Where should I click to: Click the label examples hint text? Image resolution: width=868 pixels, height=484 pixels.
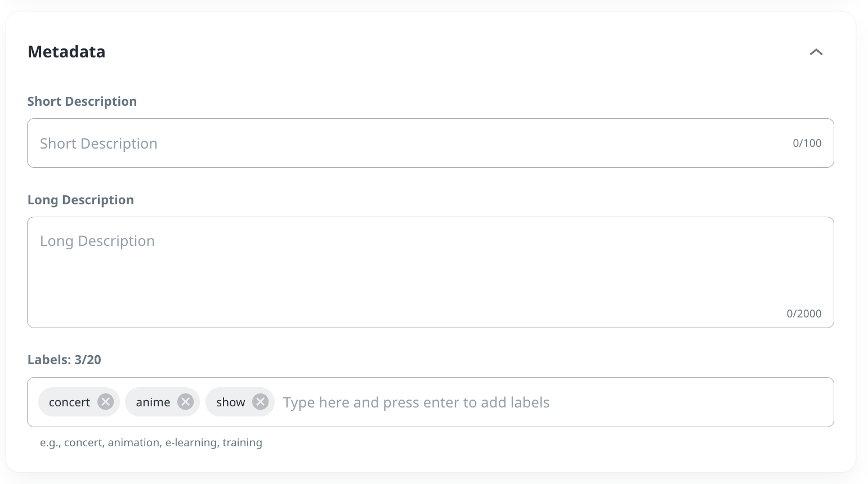(x=151, y=442)
